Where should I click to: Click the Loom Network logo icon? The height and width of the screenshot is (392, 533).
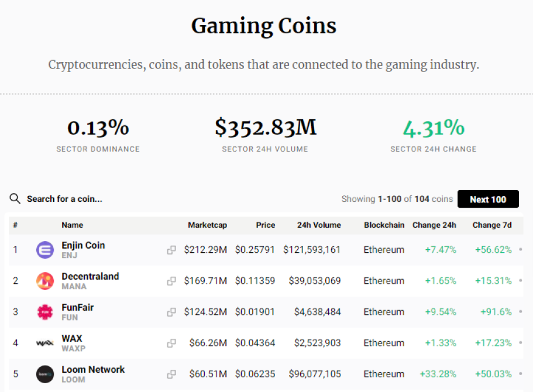(45, 374)
